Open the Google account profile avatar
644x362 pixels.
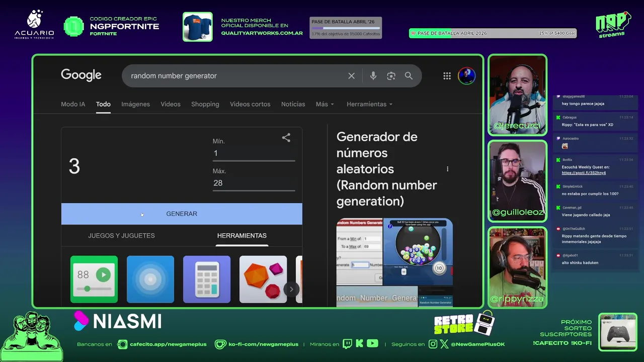(x=466, y=76)
